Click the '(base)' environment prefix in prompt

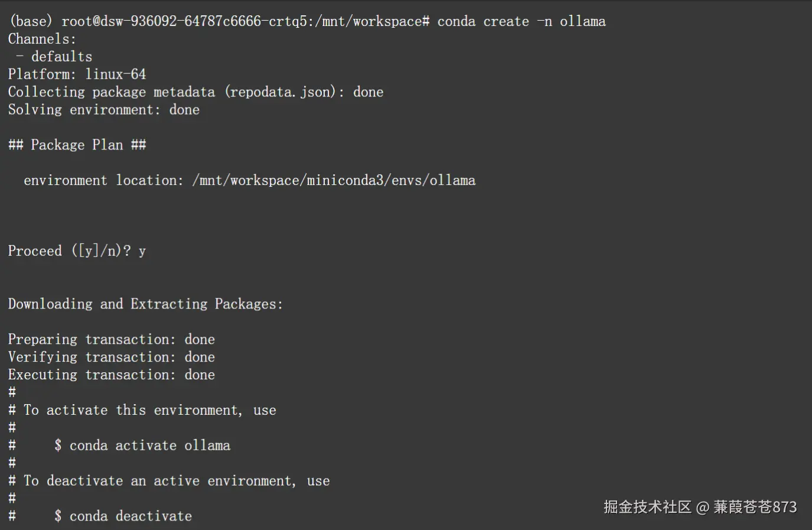point(31,21)
